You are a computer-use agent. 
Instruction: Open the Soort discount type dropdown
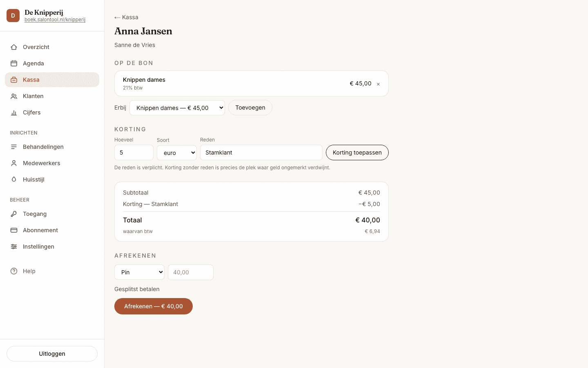click(x=177, y=153)
